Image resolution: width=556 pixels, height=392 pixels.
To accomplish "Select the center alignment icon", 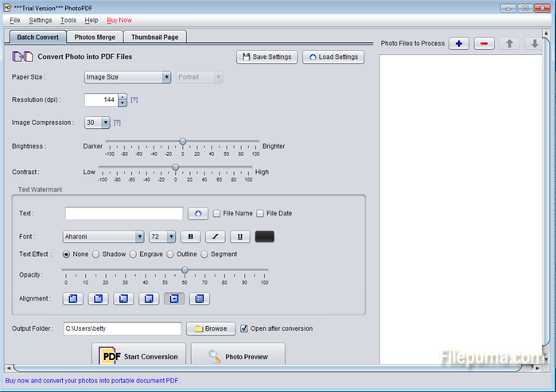I will click(x=174, y=299).
